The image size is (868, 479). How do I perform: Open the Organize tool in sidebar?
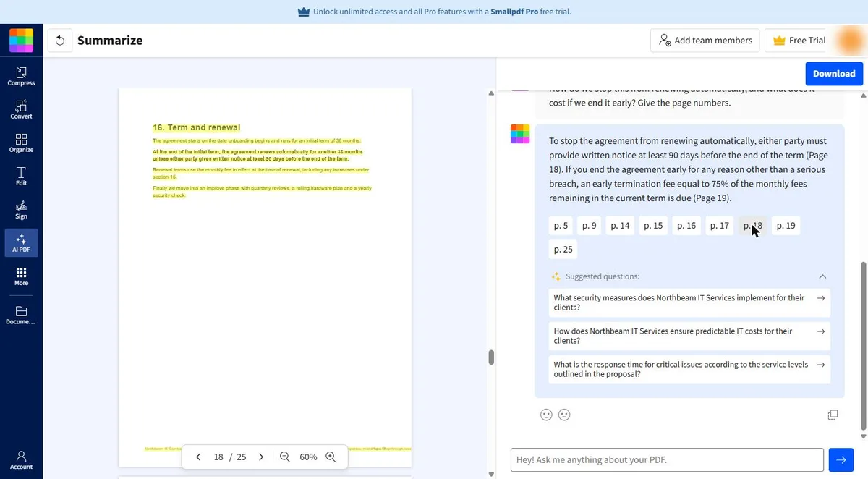(21, 143)
